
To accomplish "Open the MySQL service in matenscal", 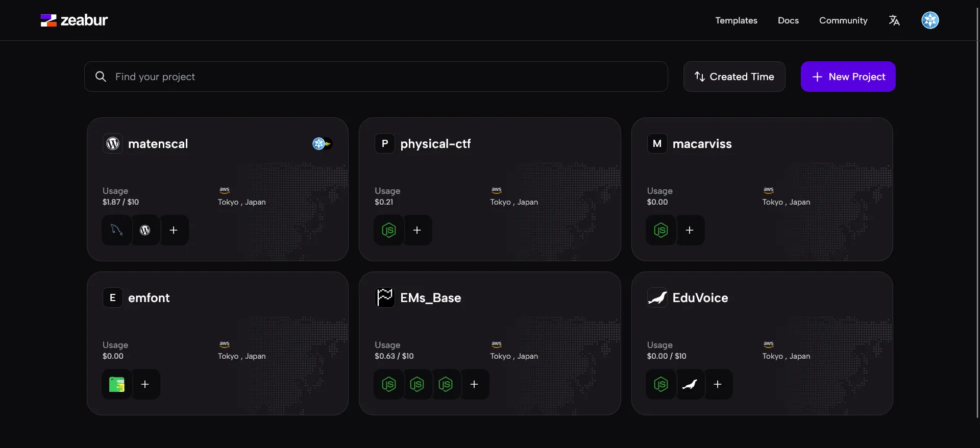I will pyautogui.click(x=117, y=230).
